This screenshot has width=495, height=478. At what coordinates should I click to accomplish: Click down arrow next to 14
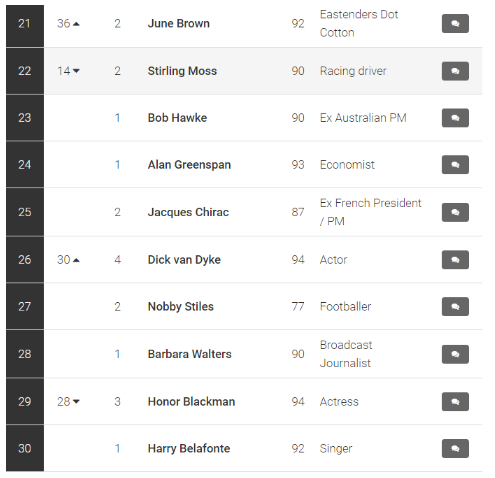(x=76, y=71)
